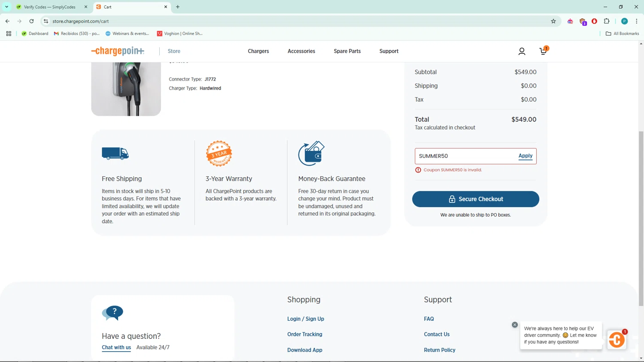644x362 pixels.
Task: Go to the Store link
Action: 174,51
